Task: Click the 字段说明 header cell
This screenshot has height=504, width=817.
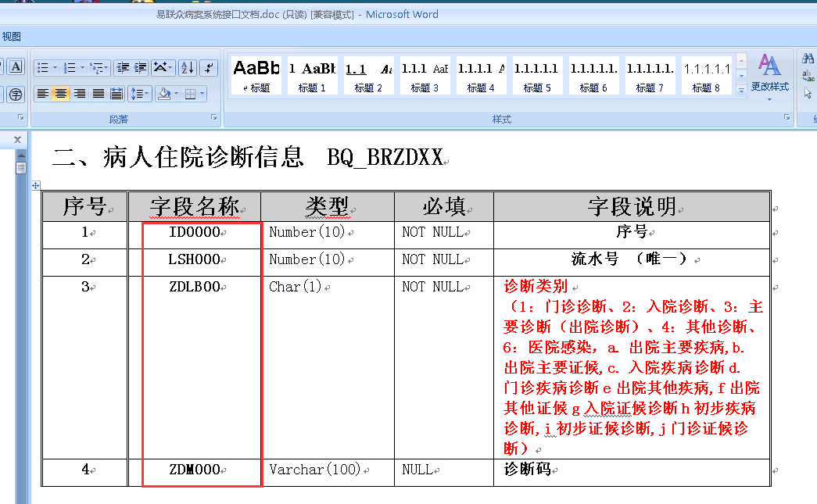Action: point(632,207)
